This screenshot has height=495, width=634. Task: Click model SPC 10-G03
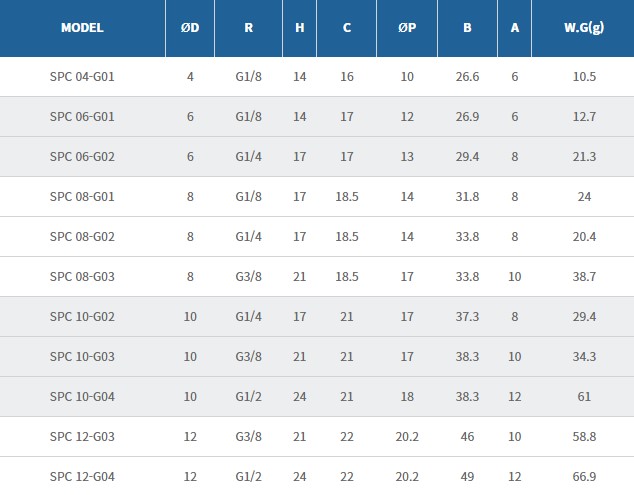pyautogui.click(x=82, y=356)
